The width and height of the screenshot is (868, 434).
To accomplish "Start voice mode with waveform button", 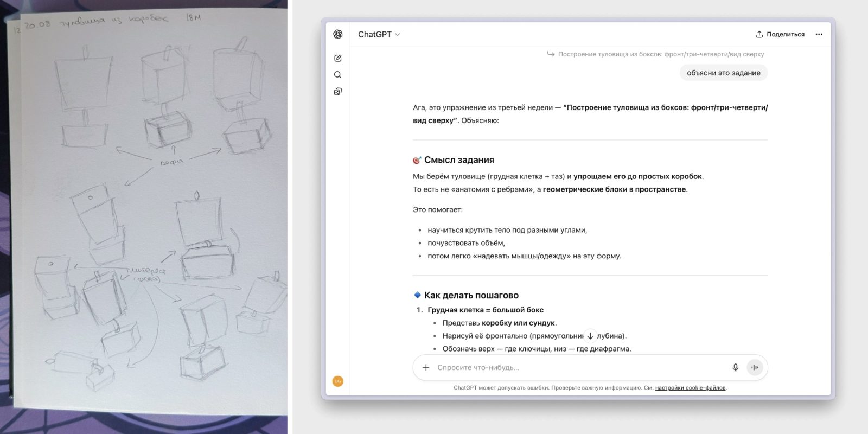I will coord(755,367).
